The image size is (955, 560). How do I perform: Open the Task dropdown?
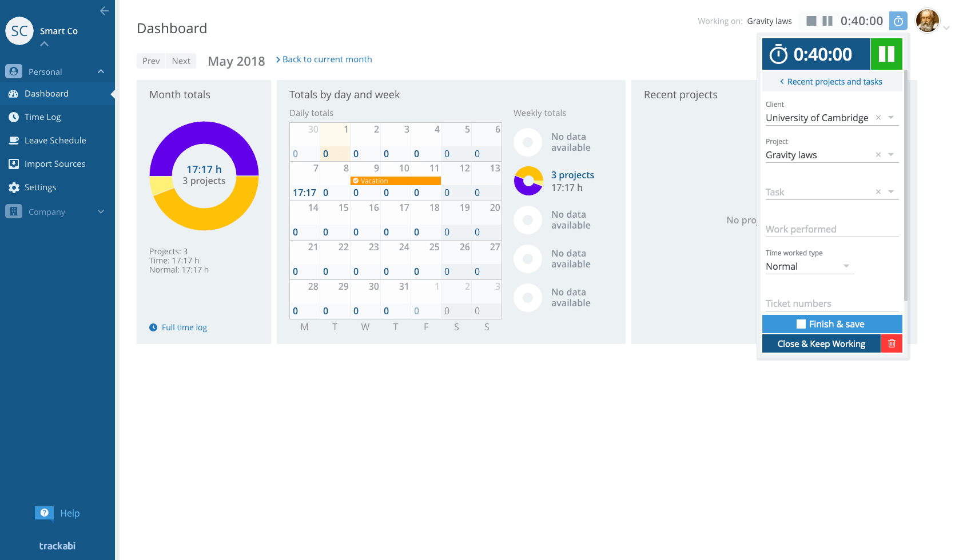[891, 192]
